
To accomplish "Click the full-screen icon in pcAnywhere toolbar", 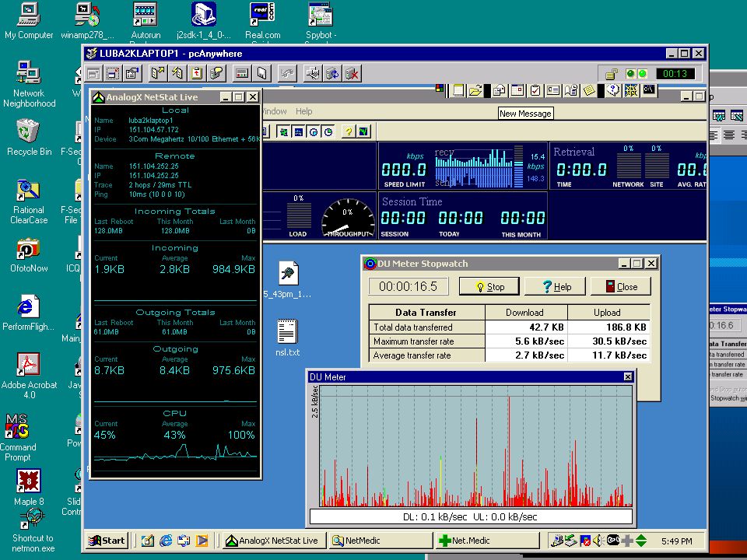I will 93,74.
